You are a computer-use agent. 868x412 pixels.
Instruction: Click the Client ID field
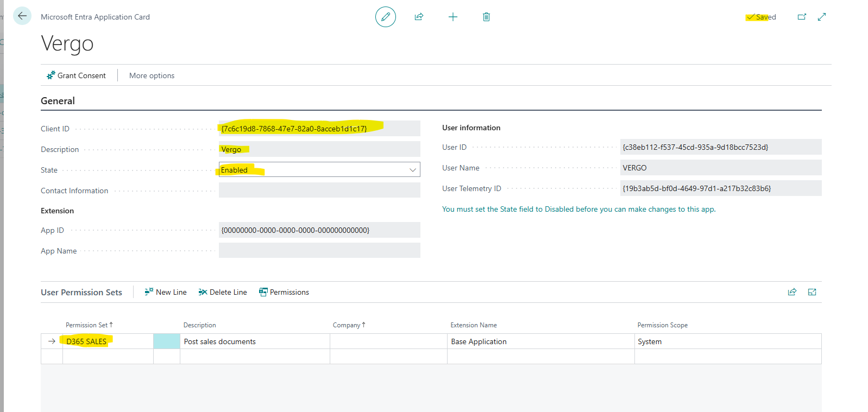(319, 128)
